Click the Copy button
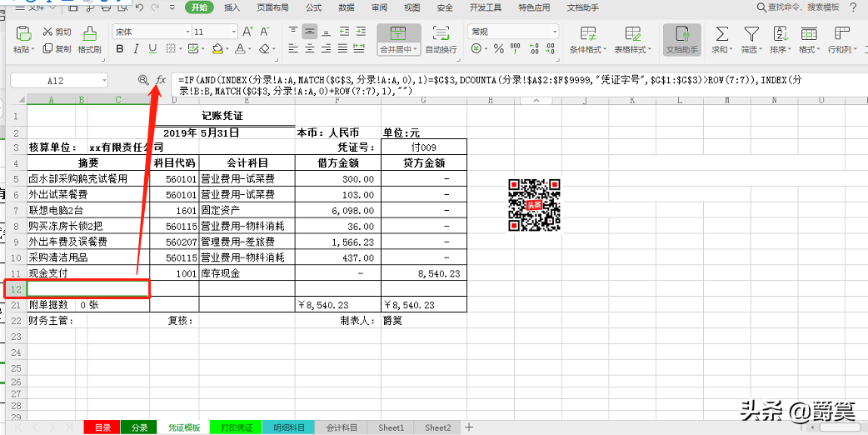This screenshot has width=868, height=435. [x=57, y=48]
